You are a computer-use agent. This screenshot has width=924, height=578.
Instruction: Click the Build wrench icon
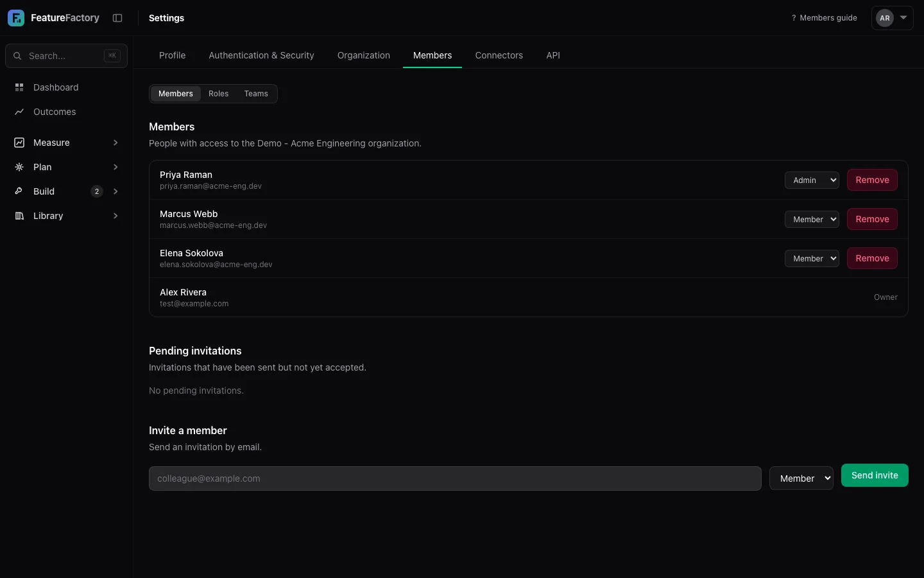19,191
